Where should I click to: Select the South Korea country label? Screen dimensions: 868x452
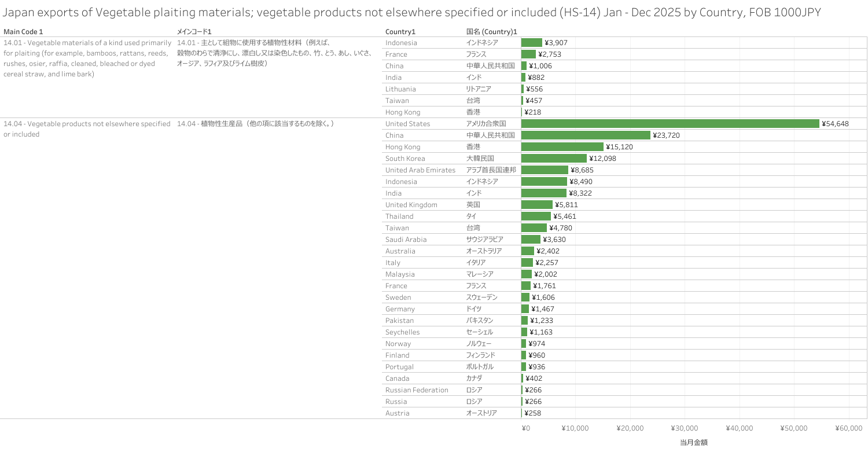tap(405, 159)
